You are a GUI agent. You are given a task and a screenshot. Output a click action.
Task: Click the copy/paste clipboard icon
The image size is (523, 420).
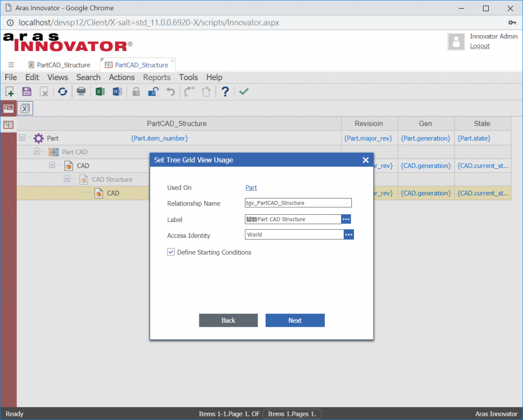pos(206,91)
